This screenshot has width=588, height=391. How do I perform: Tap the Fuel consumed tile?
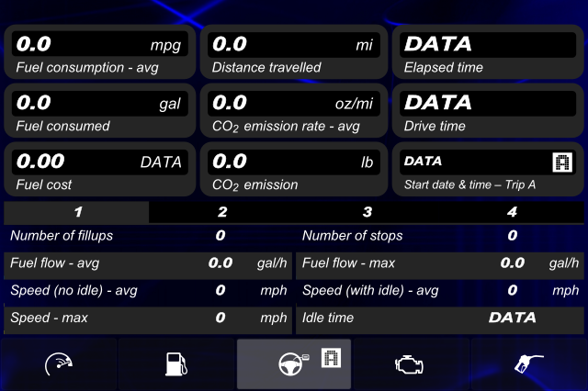tap(100, 110)
